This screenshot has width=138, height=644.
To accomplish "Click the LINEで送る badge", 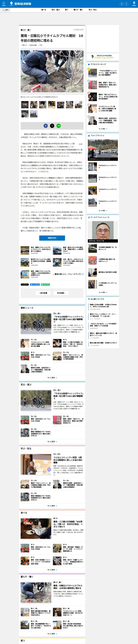I will (x=45, y=285).
